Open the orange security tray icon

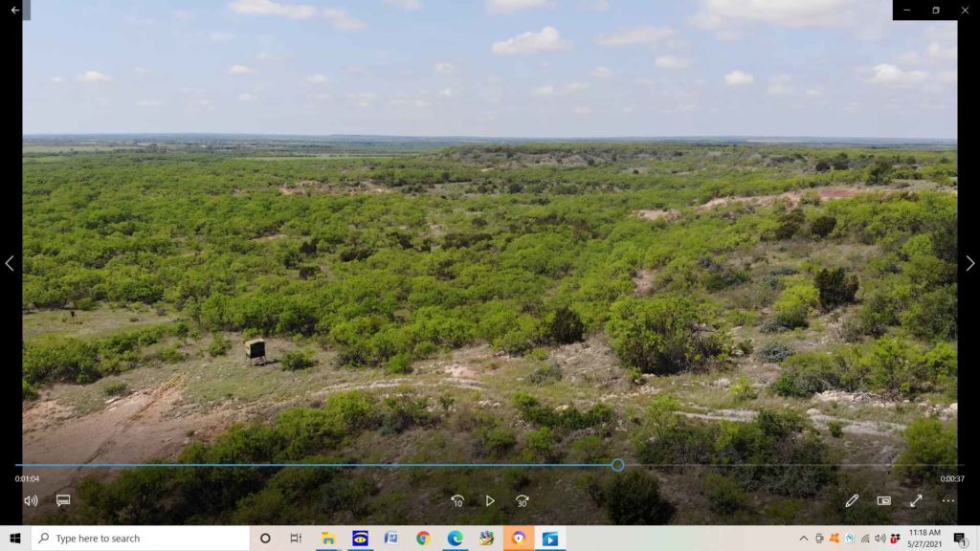pyautogui.click(x=835, y=538)
